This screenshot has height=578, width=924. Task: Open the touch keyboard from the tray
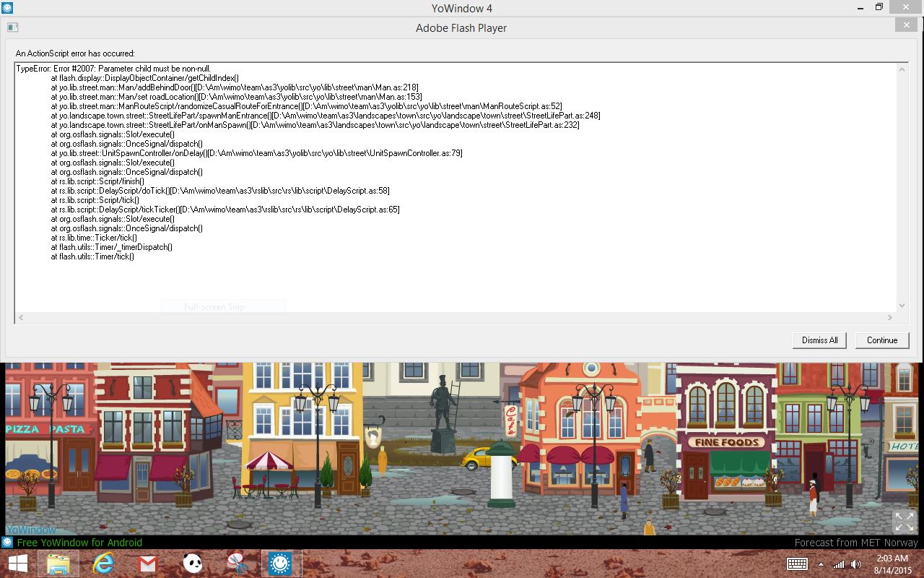pyautogui.click(x=797, y=564)
